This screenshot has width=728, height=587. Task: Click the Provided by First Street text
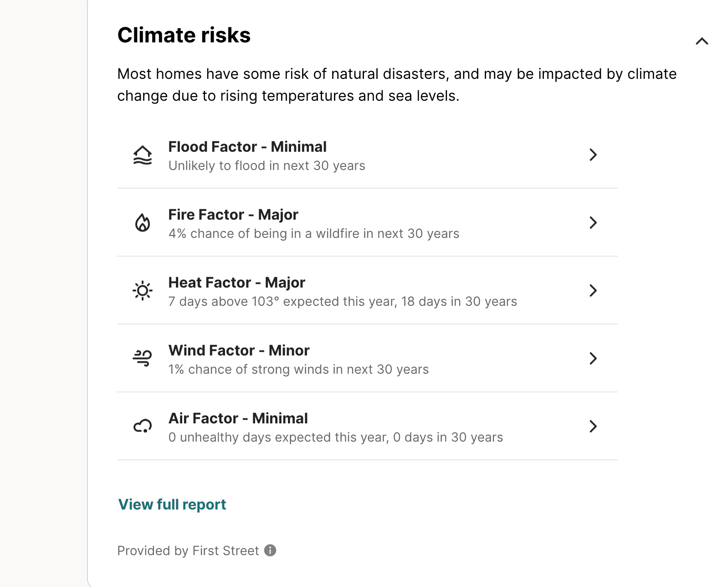coord(188,551)
